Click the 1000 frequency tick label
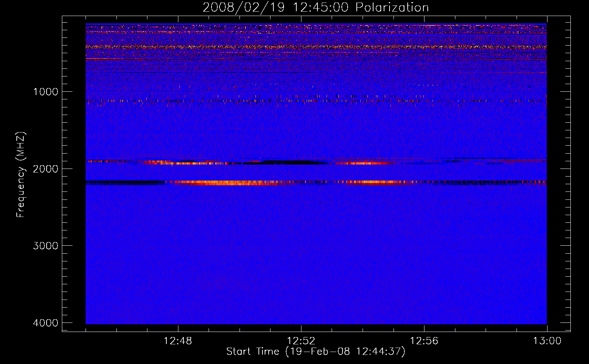This screenshot has height=364, width=589. [x=46, y=91]
